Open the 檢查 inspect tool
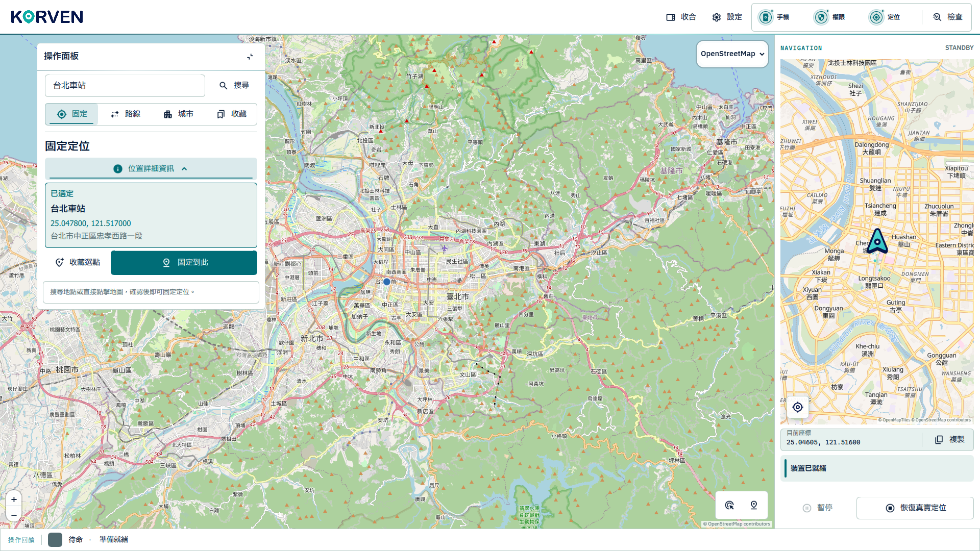 (x=948, y=17)
